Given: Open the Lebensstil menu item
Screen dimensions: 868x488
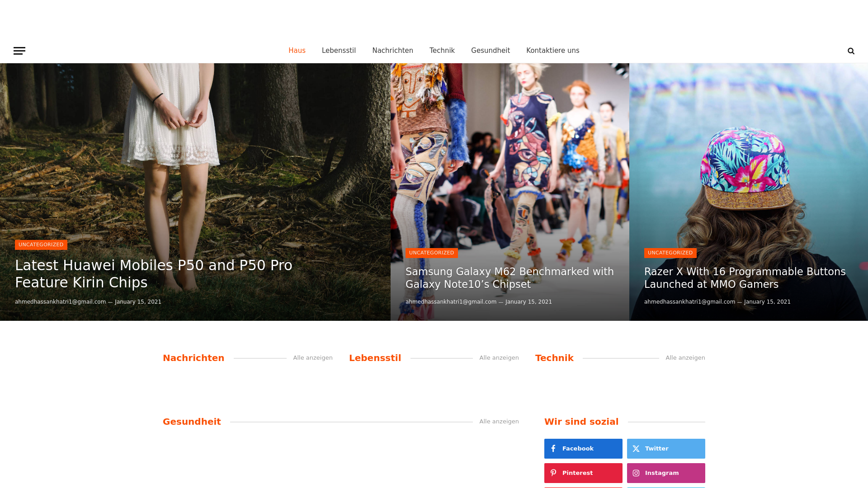Looking at the screenshot, I should pos(339,51).
